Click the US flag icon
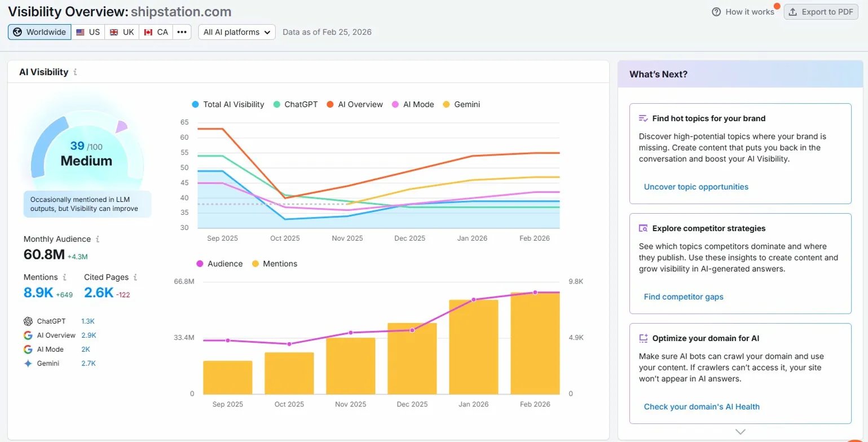Screen dimensions: 868x442 [81, 32]
